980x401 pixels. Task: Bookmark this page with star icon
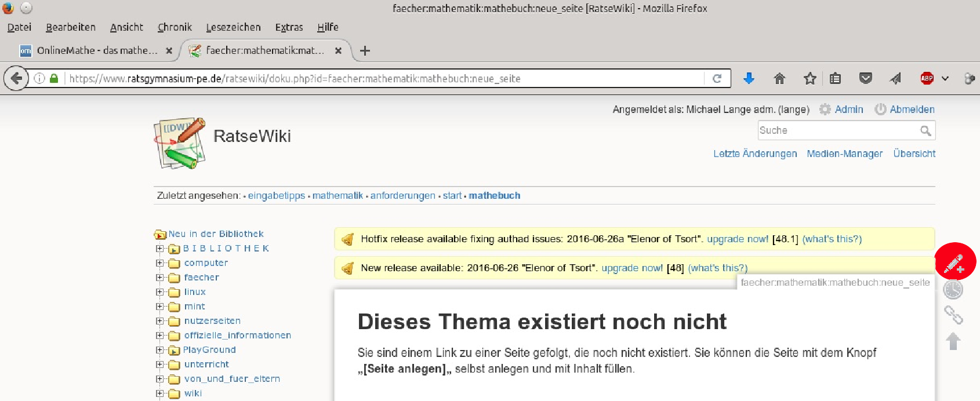click(810, 78)
